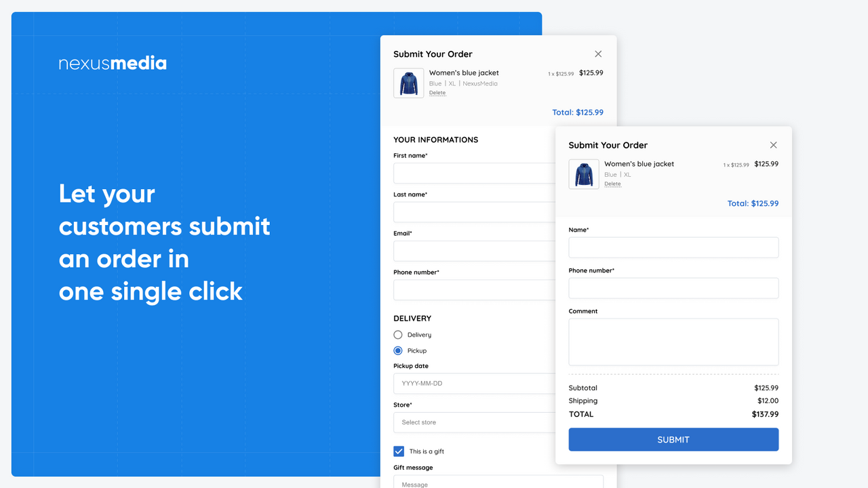This screenshot has width=868, height=488.
Task: Select the Pickup option
Action: coord(398,350)
